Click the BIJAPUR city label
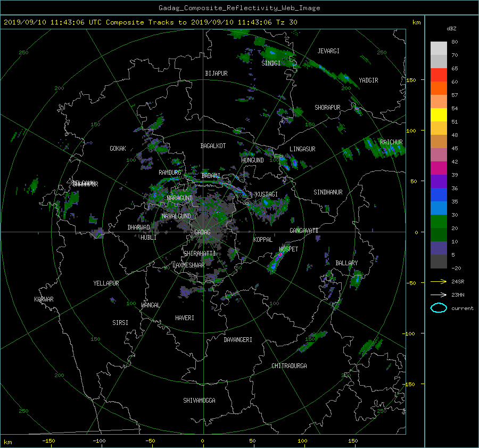Image resolution: width=479 pixels, height=448 pixels. [216, 74]
